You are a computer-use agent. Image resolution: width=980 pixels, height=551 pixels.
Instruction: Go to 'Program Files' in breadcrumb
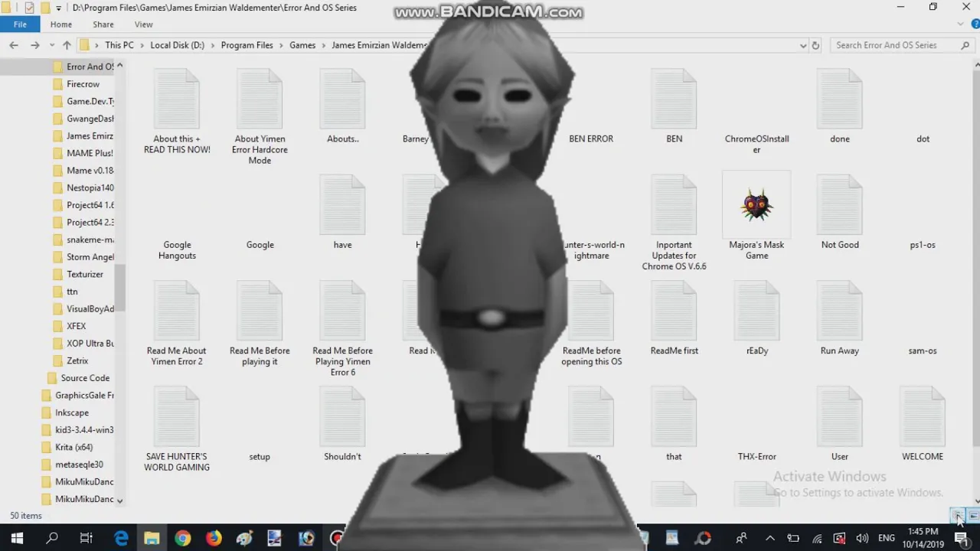[247, 45]
